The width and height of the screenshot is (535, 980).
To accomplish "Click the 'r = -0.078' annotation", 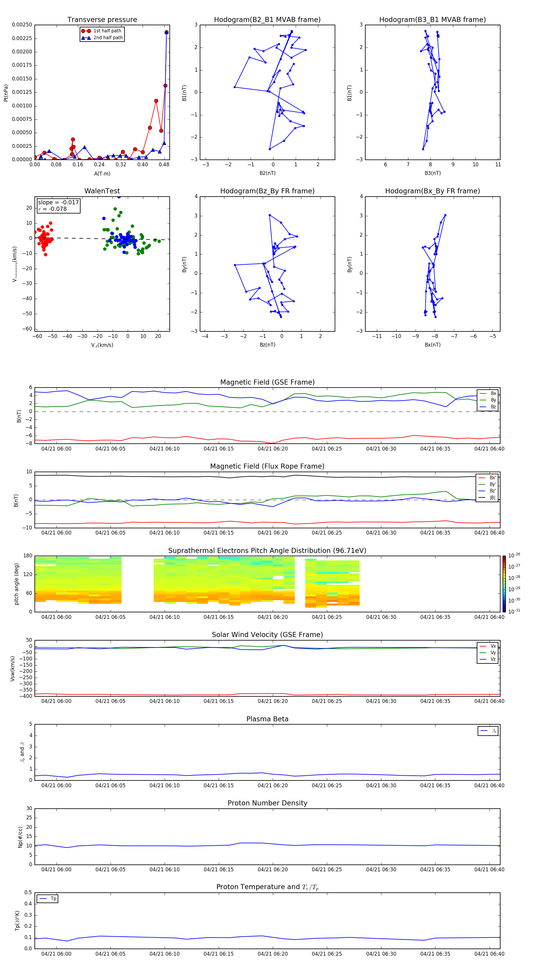I will click(53, 209).
